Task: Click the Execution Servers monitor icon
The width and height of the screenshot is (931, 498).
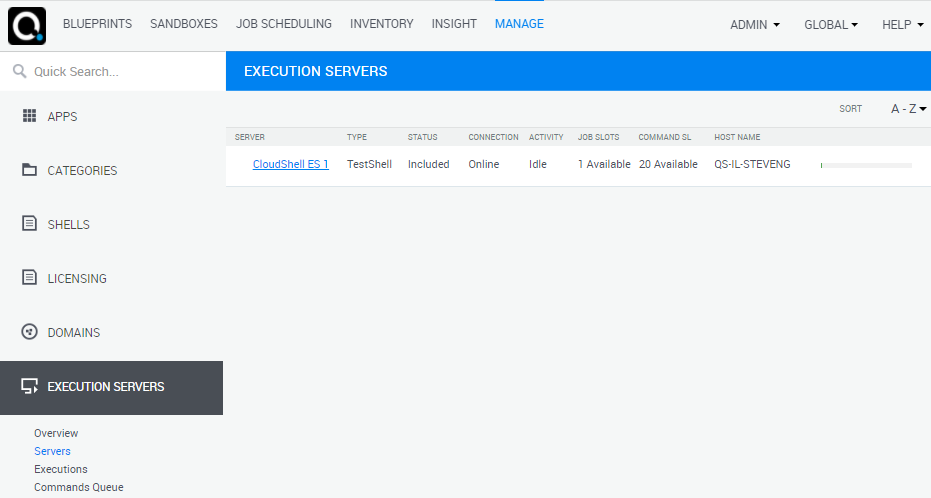Action: (29, 387)
